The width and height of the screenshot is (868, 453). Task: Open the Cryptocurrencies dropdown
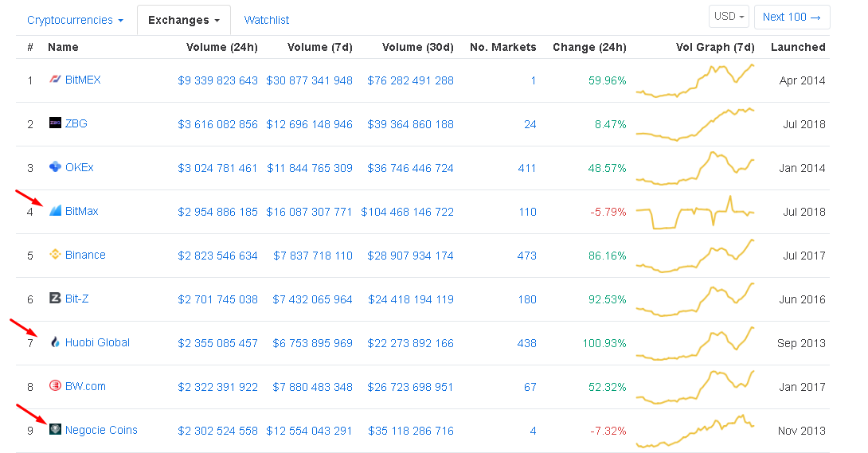click(x=75, y=20)
